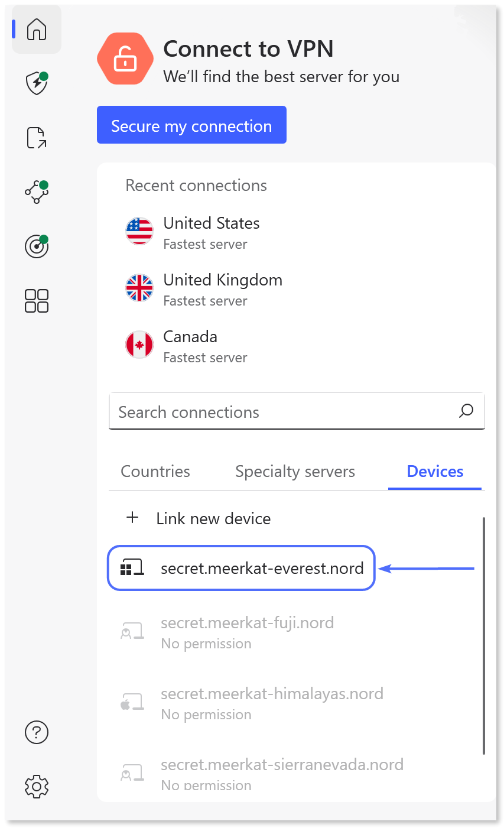Click the search magnifier icon

(466, 411)
